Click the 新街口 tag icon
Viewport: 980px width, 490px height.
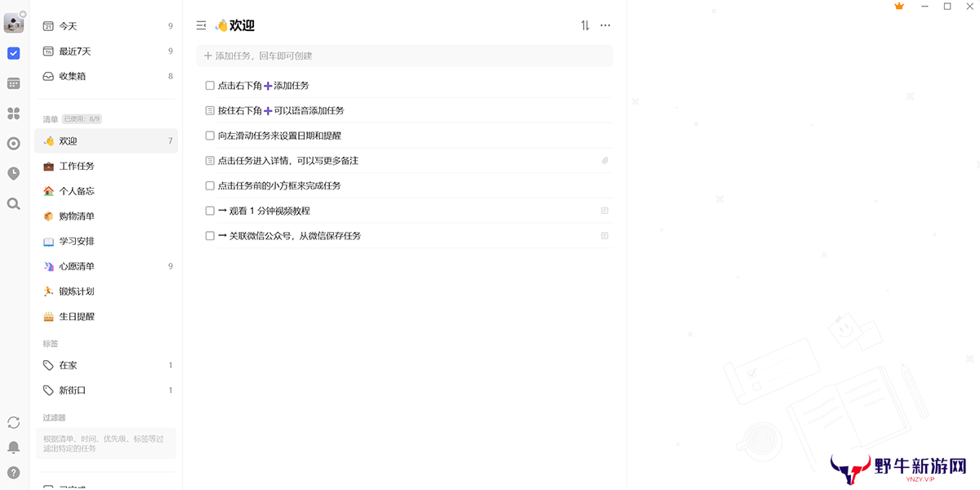pyautogui.click(x=48, y=390)
